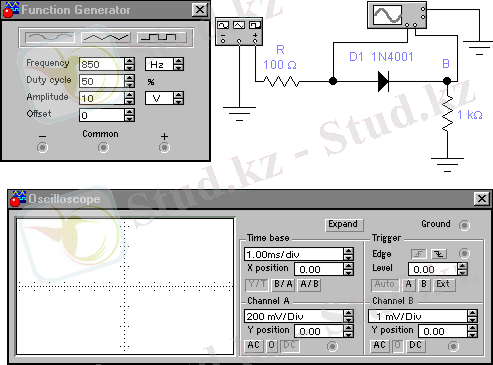Select the falling edge trigger icon
493x365 pixels.
point(439,254)
